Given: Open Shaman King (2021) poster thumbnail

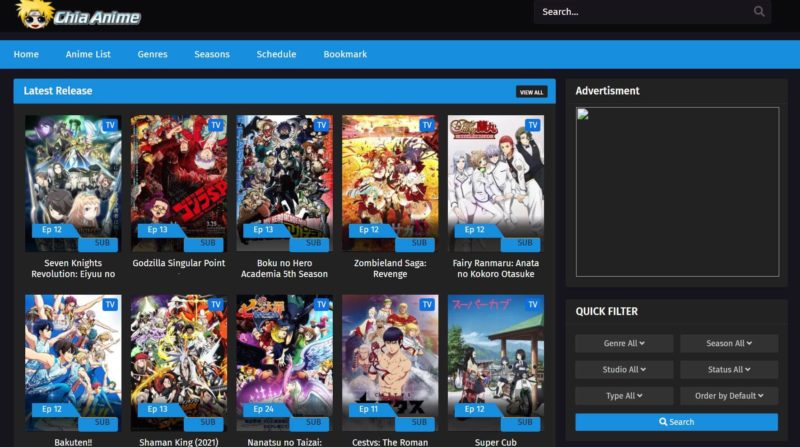Looking at the screenshot, I should pyautogui.click(x=179, y=363).
